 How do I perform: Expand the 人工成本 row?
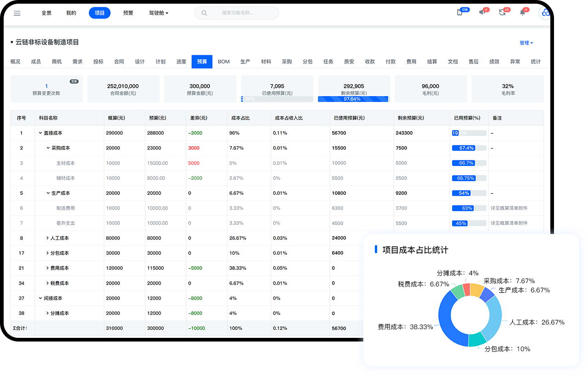[x=48, y=238]
